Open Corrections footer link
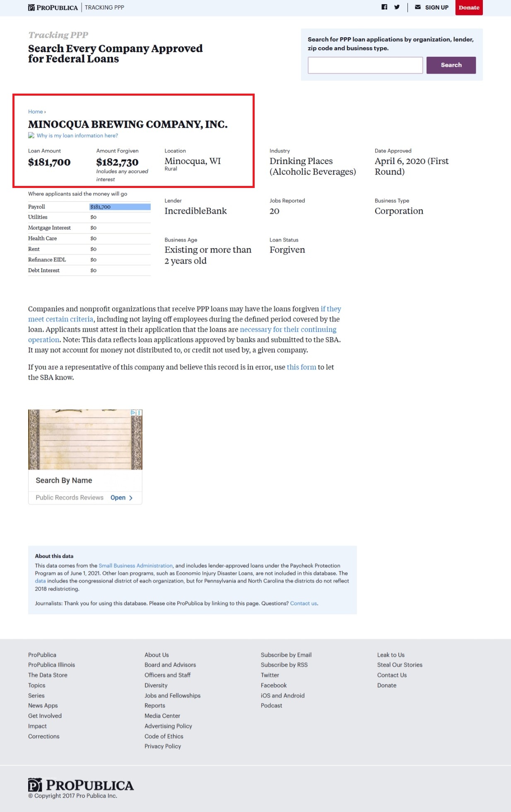Image resolution: width=511 pixels, height=812 pixels. 44,736
